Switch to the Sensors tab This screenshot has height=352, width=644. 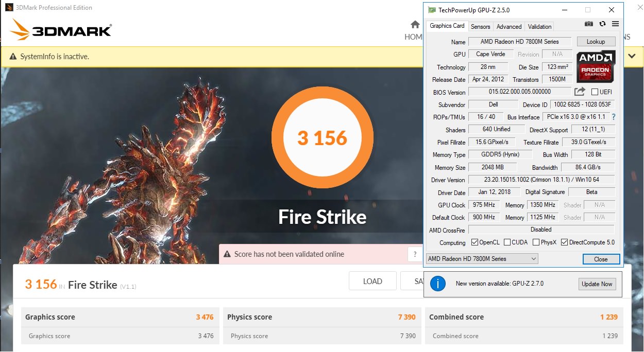point(481,27)
